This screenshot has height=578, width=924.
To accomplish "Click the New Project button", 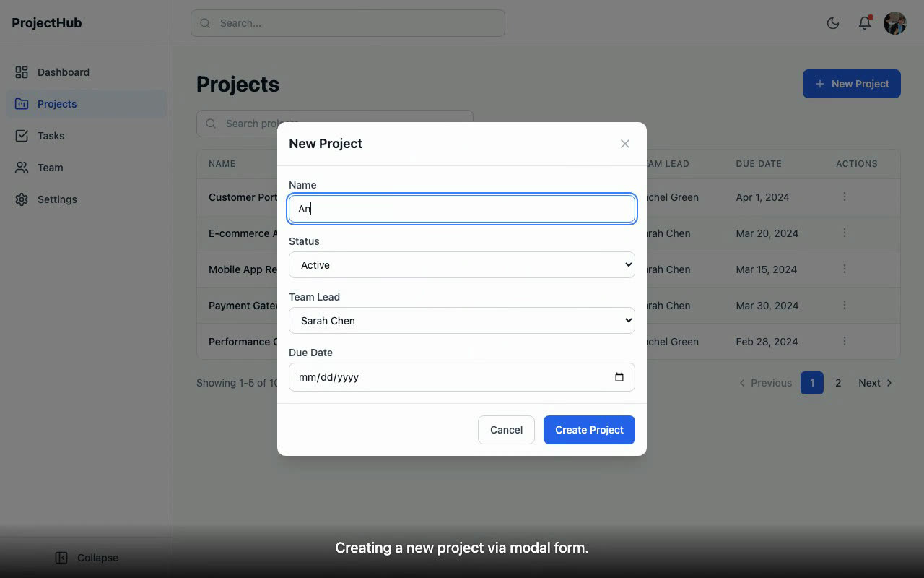I will (852, 84).
